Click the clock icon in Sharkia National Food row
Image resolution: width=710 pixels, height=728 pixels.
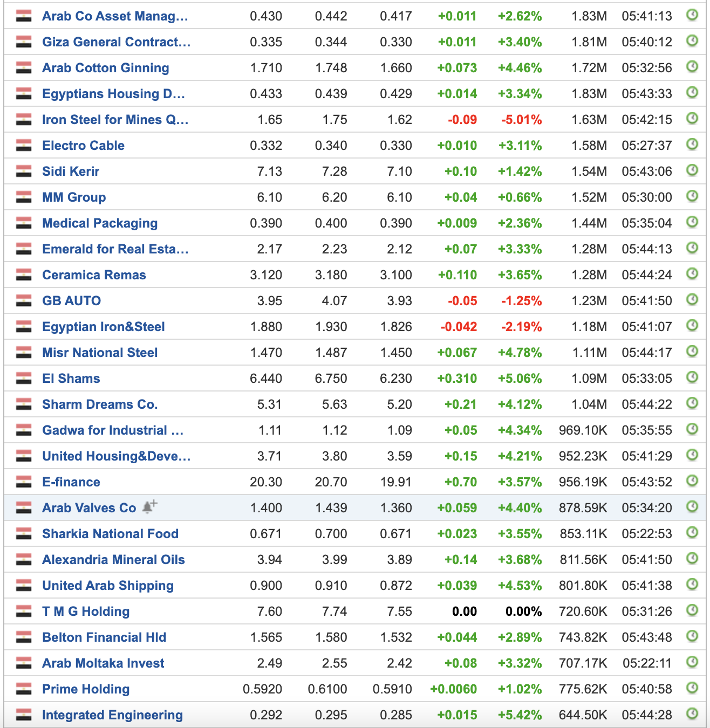[x=692, y=533]
